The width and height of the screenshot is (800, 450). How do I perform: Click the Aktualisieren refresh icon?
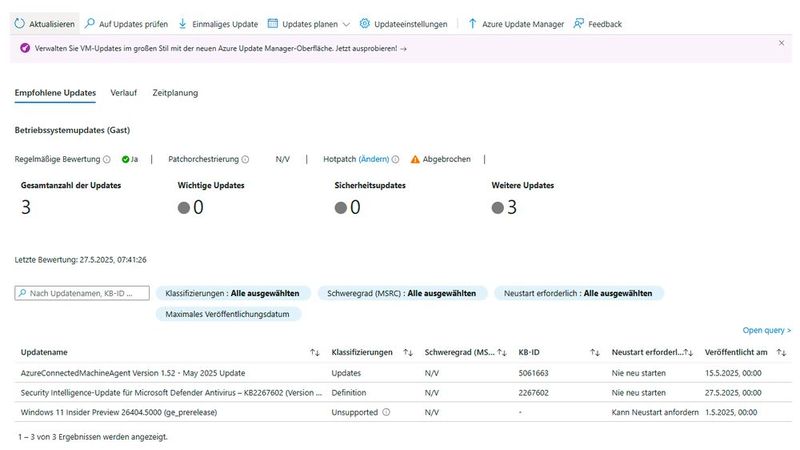[x=19, y=23]
